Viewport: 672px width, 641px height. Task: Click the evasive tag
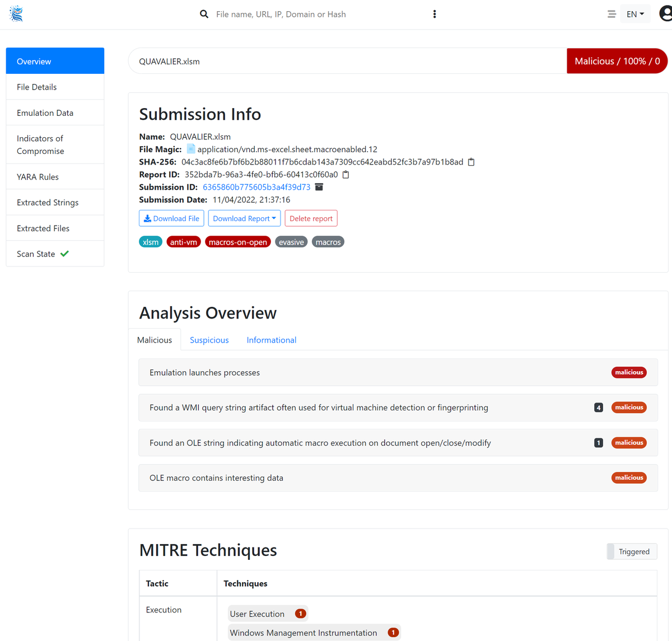tap(291, 242)
